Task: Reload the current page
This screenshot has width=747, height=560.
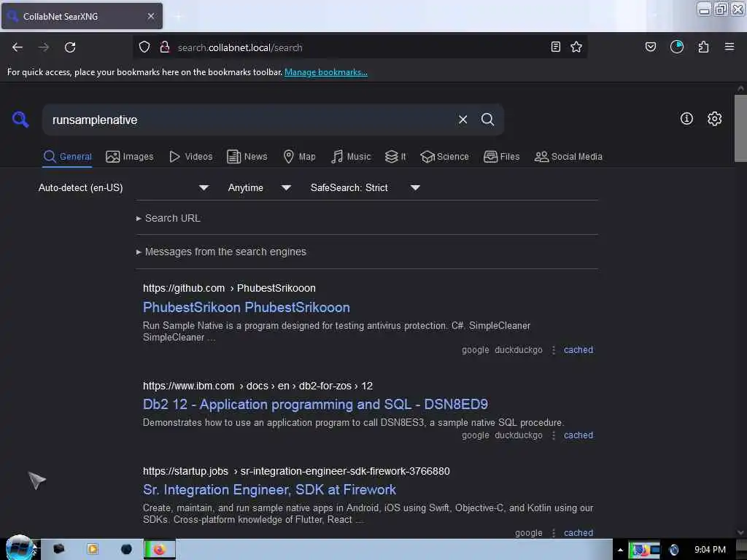Action: (70, 47)
